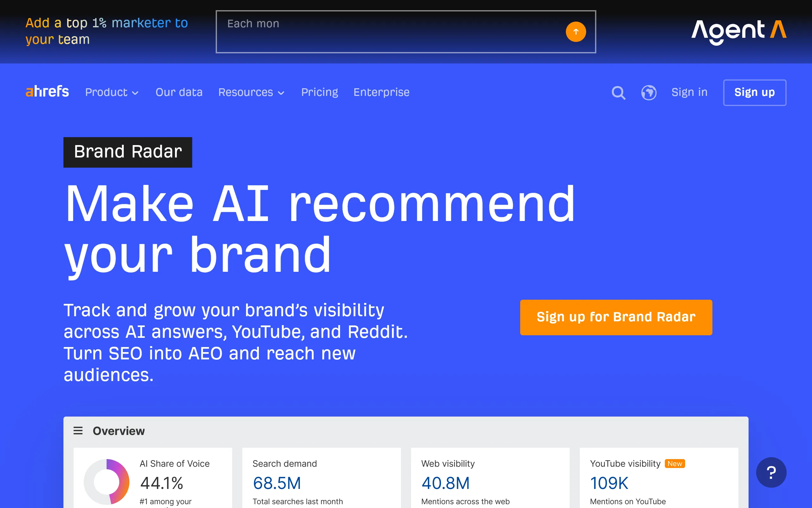Screen dimensions: 812x508
Task: Click the 68.5M Search demand value
Action: (277, 483)
